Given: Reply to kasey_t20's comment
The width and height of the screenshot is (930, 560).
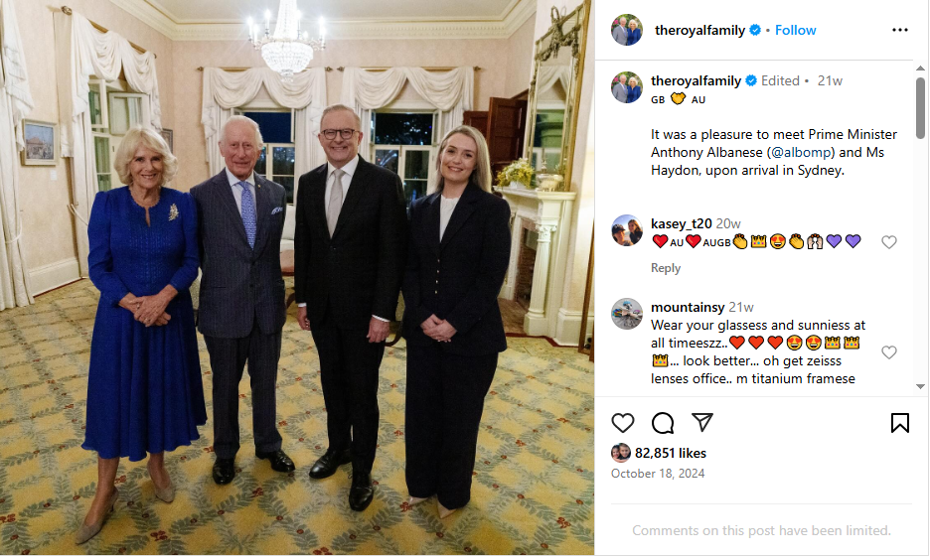Looking at the screenshot, I should point(666,268).
